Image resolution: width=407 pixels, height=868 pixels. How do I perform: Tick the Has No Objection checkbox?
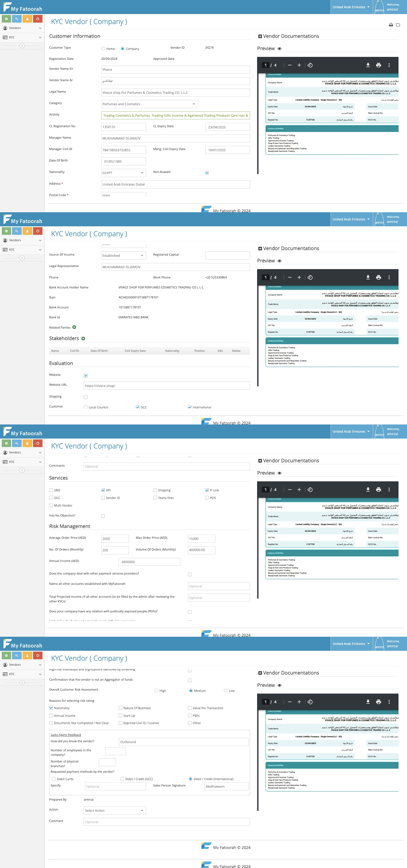coord(103,516)
